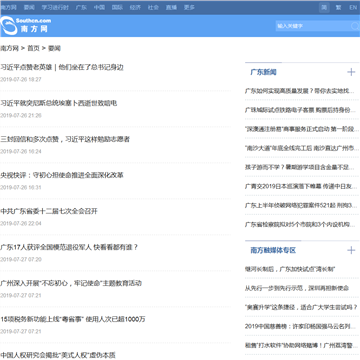360x360 pixels.
Task: Open 中国 in top navigation
Action: coord(99,7)
